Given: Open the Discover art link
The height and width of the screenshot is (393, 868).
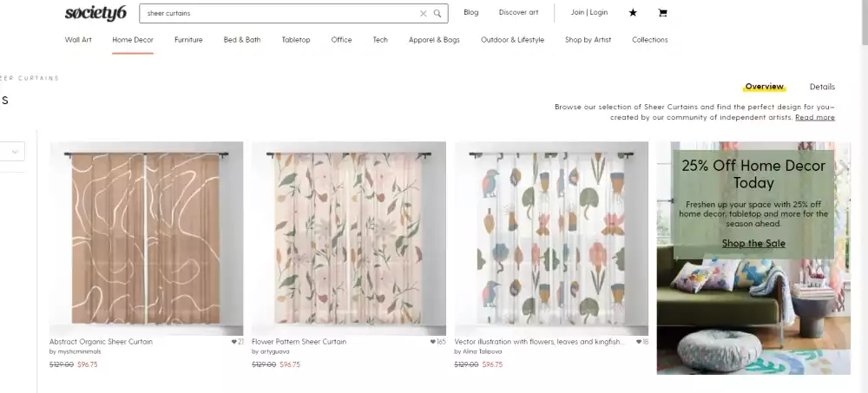Looking at the screenshot, I should click(x=518, y=12).
